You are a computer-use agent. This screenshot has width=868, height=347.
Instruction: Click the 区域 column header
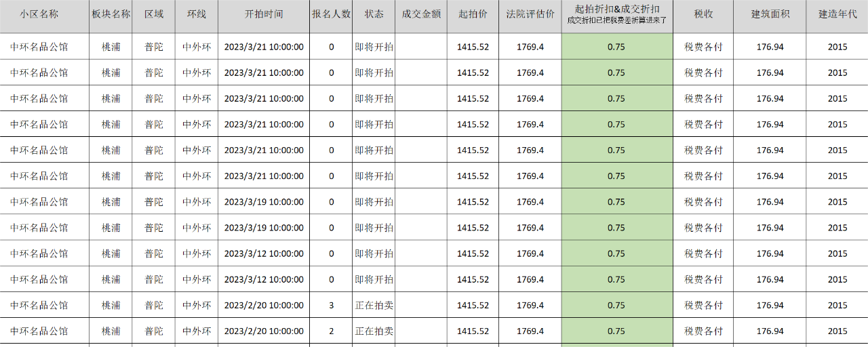[x=154, y=14]
